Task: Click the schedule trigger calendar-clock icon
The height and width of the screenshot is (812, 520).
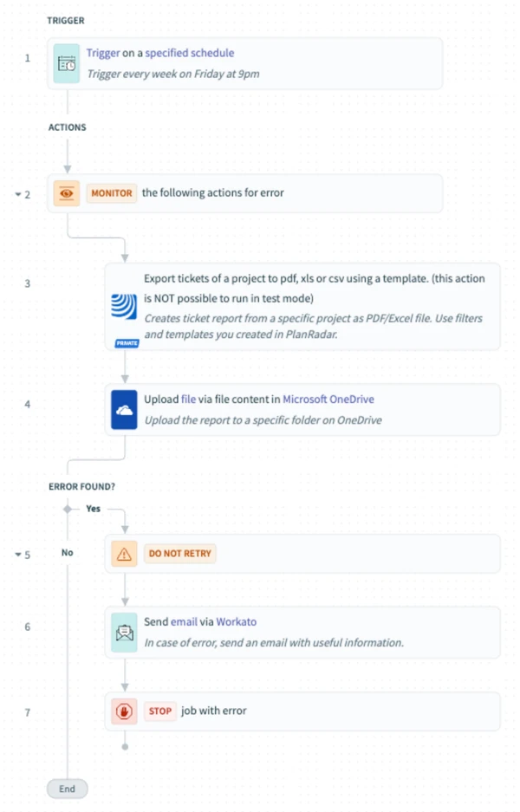Action: coord(66,63)
